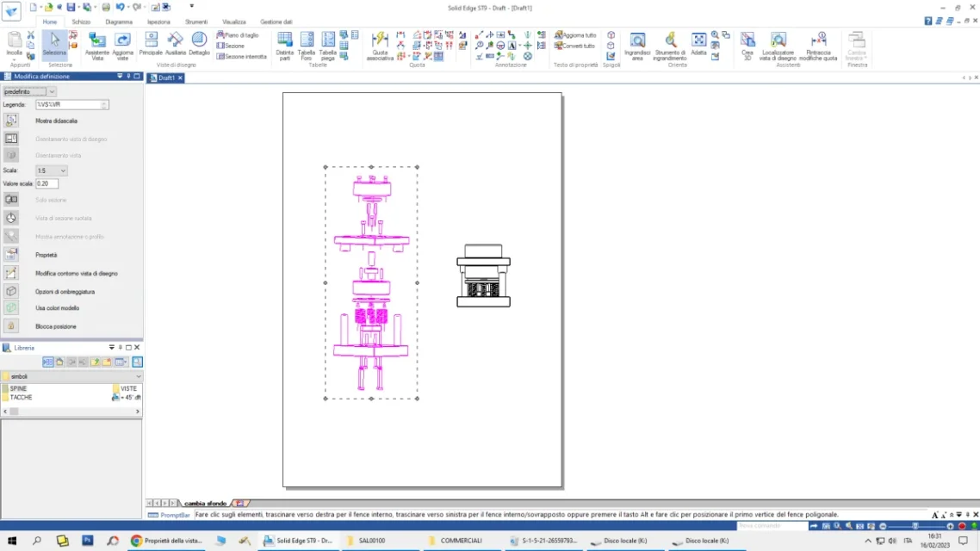The height and width of the screenshot is (551, 980).
Task: Click the Help question mark icon
Action: [x=928, y=22]
